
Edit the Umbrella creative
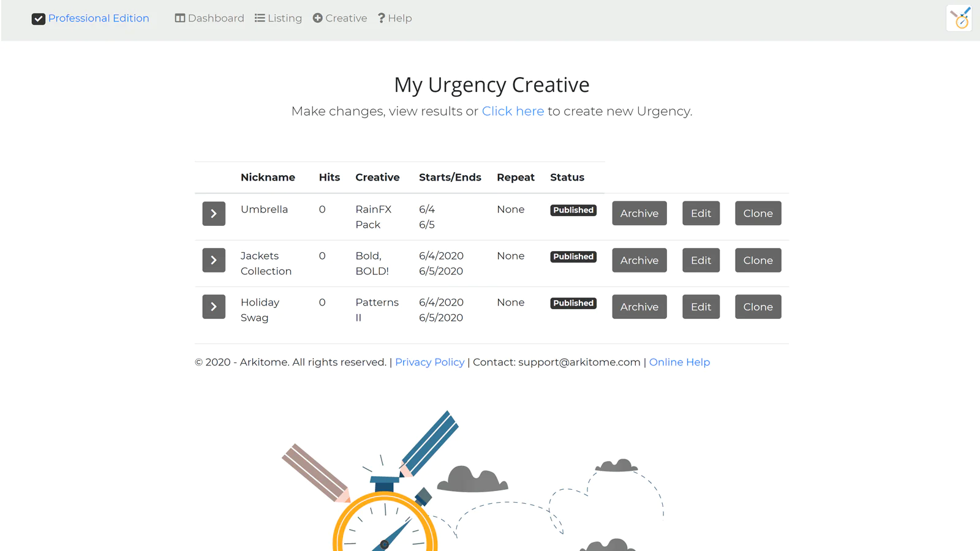(701, 214)
